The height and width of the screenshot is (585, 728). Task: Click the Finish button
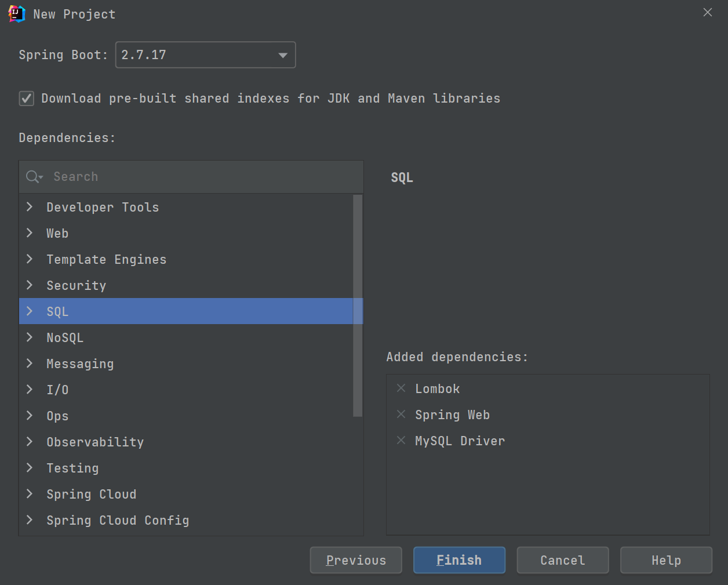459,560
